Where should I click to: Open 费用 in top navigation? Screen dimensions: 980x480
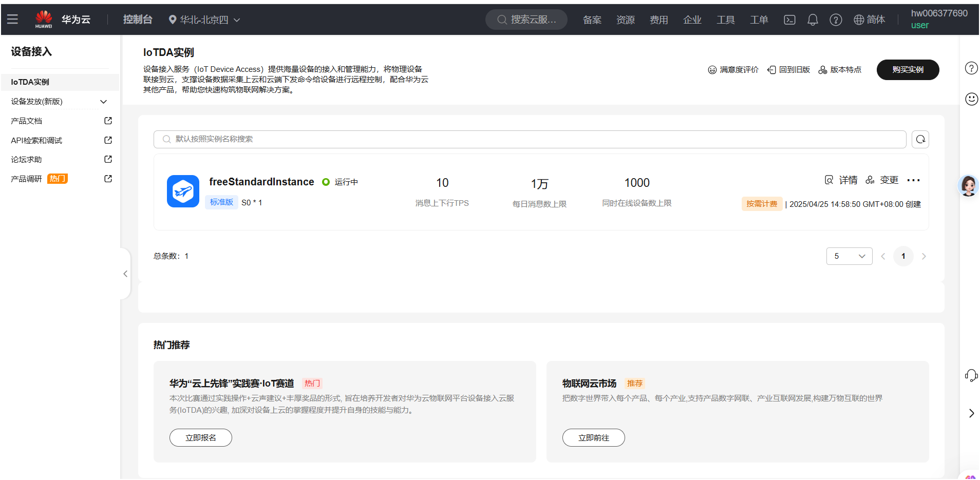[658, 20]
